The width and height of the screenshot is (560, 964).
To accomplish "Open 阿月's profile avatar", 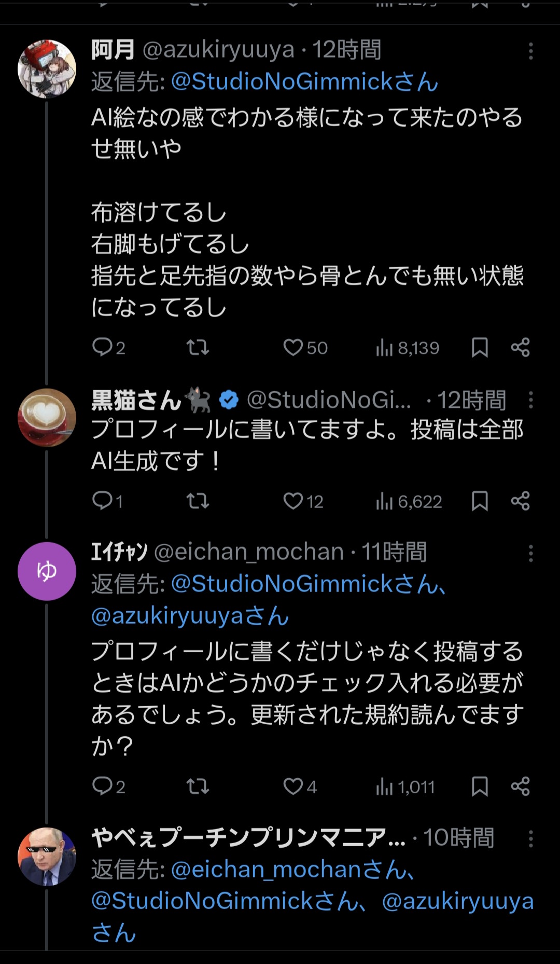I will click(x=47, y=69).
